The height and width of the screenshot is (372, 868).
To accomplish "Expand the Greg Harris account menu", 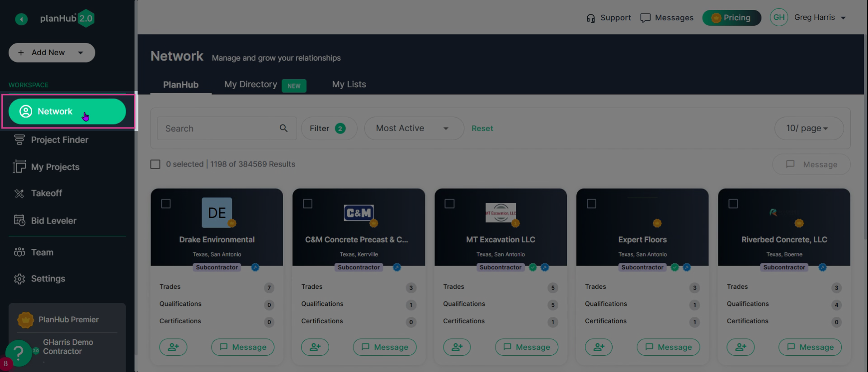I will pyautogui.click(x=843, y=18).
